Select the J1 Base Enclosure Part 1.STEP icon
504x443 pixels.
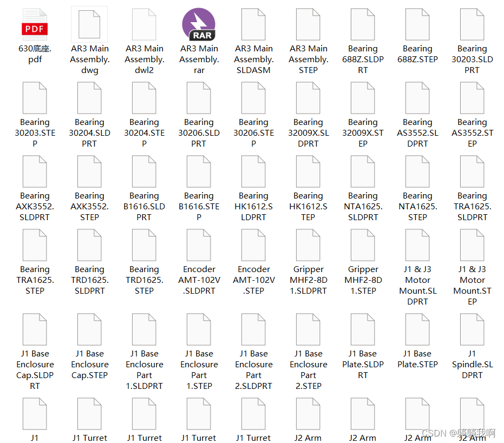point(199,329)
